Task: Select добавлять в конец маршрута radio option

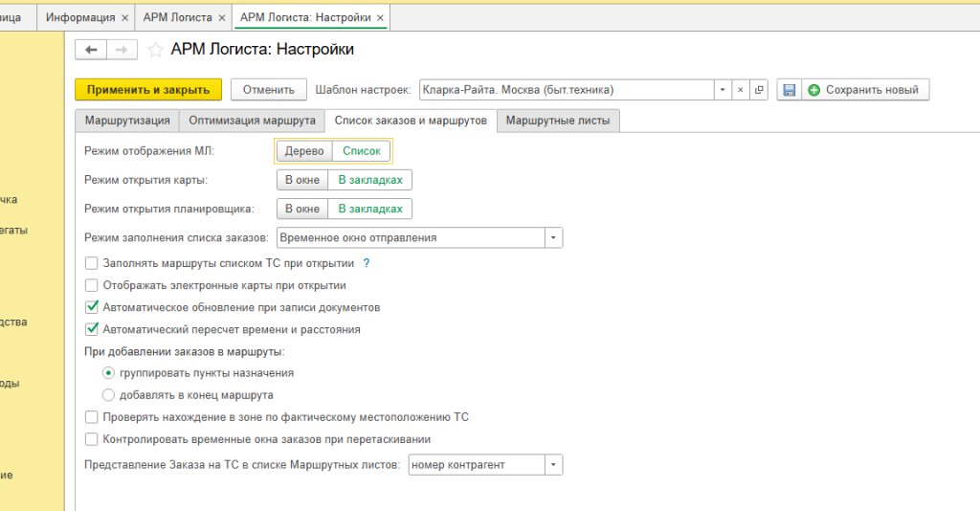Action: coord(108,394)
